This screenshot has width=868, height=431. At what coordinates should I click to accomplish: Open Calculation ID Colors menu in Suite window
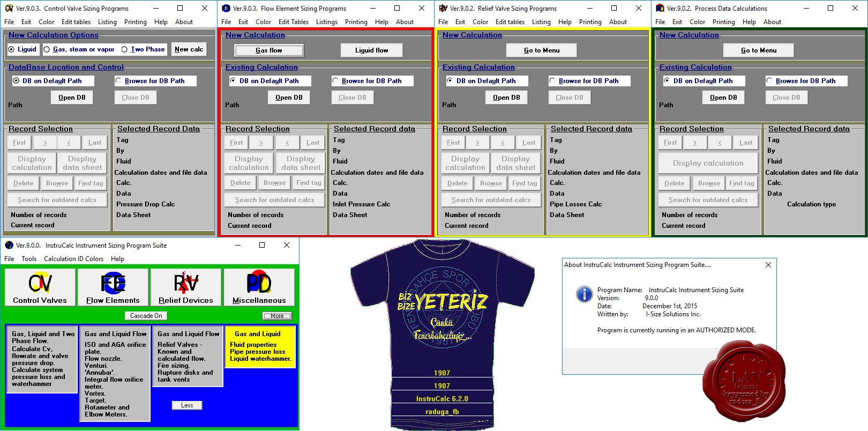(74, 259)
